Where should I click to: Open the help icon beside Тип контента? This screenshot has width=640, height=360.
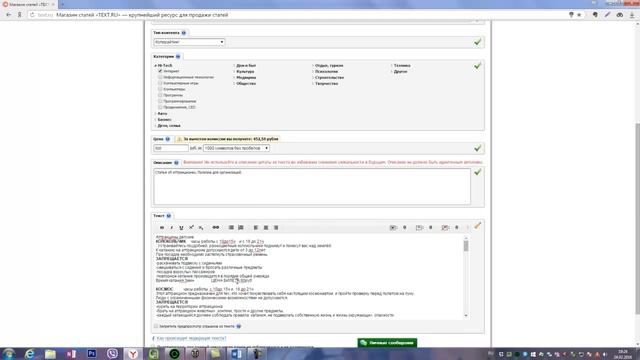tap(184, 33)
